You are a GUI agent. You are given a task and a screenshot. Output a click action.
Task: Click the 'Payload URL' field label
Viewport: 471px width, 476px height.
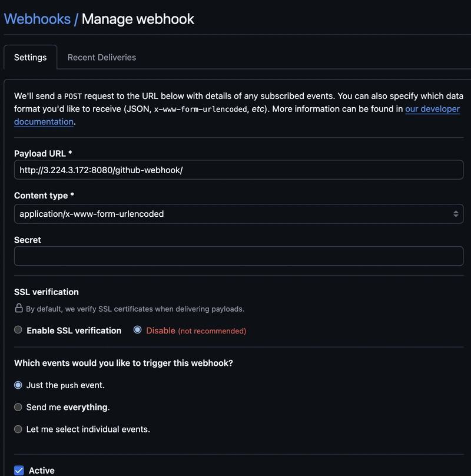click(x=42, y=153)
